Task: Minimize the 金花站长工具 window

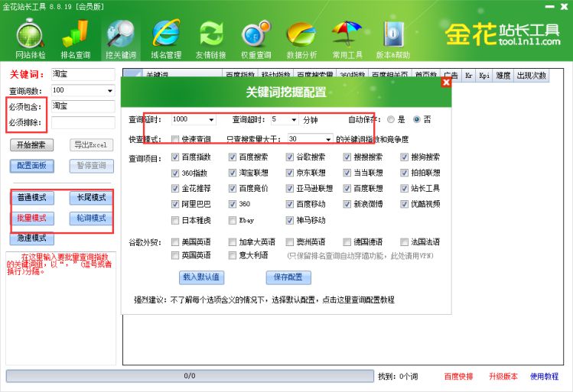Action: (x=549, y=7)
